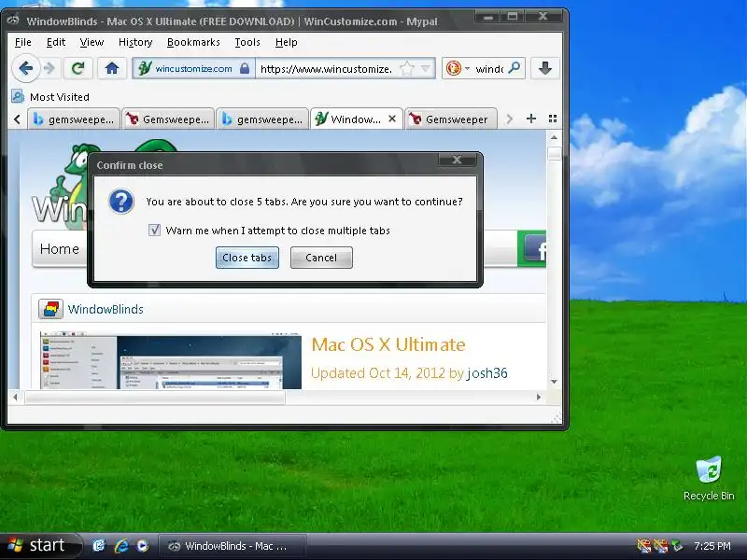Click the Mypal window title icon

click(13, 20)
